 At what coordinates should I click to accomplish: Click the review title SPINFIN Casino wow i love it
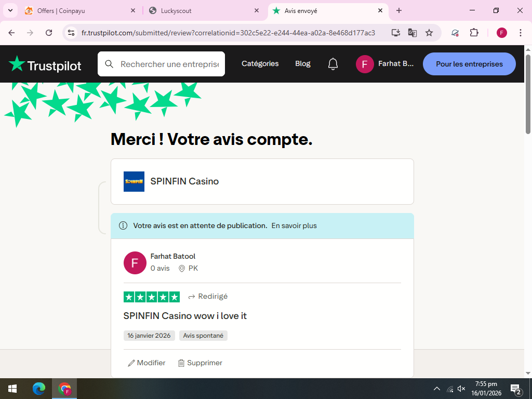185,316
